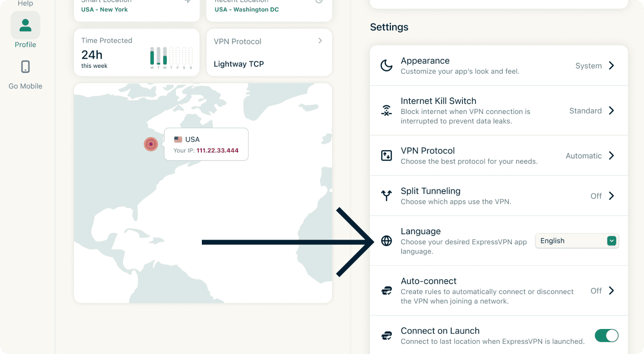
Task: Disable the Connect on Launch toggle
Action: pos(607,336)
